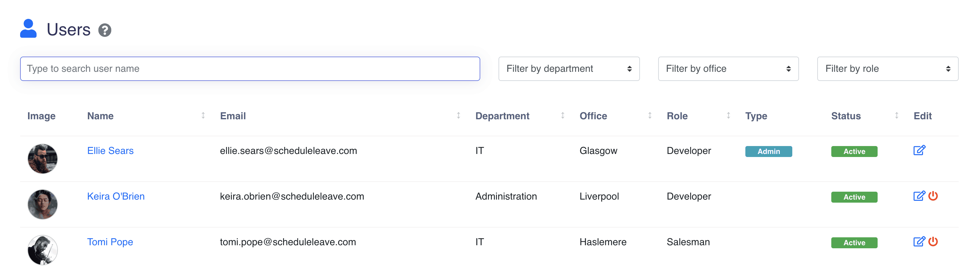Expand the Filter by office dropdown
This screenshot has width=980, height=272.
coord(728,69)
